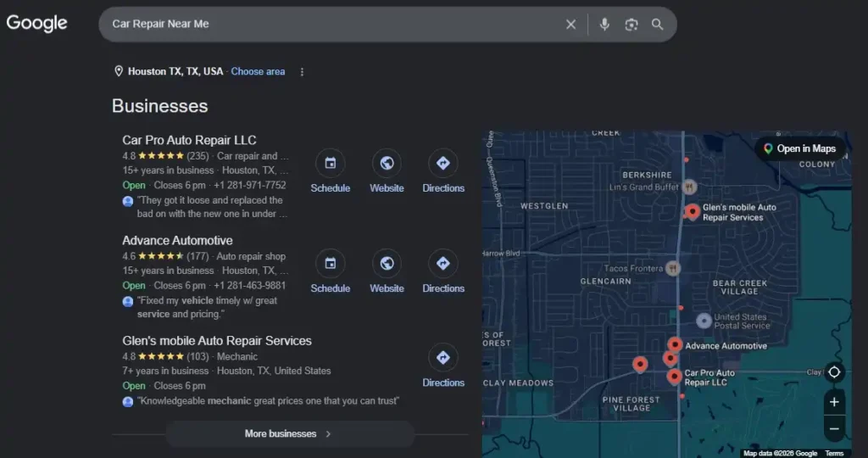Open the three-dot menu beside Choose area
Image resolution: width=868 pixels, height=458 pixels.
[x=302, y=72]
